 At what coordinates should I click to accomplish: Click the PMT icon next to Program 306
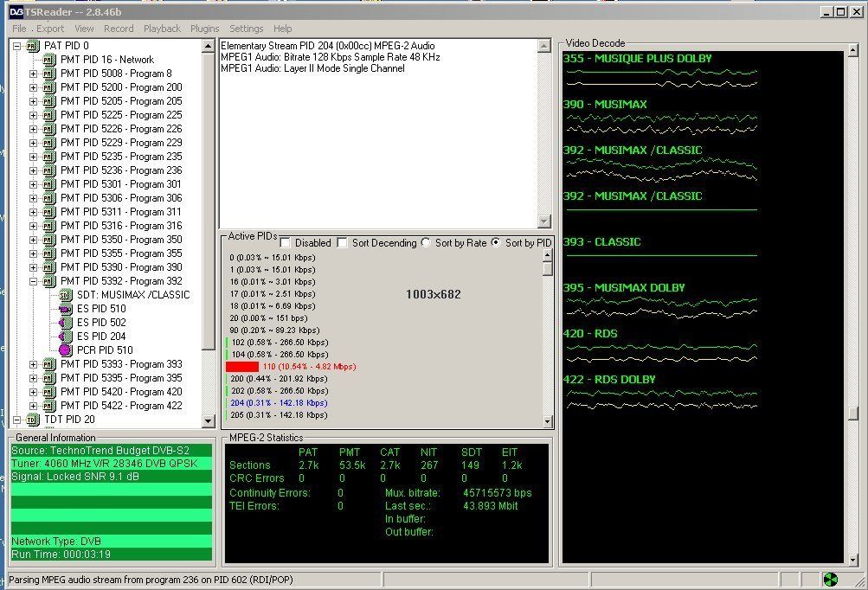(x=49, y=198)
